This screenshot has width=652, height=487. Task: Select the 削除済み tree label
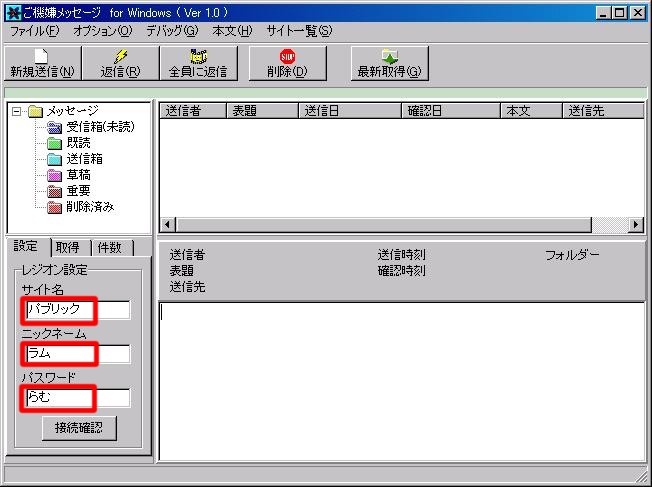[90, 207]
